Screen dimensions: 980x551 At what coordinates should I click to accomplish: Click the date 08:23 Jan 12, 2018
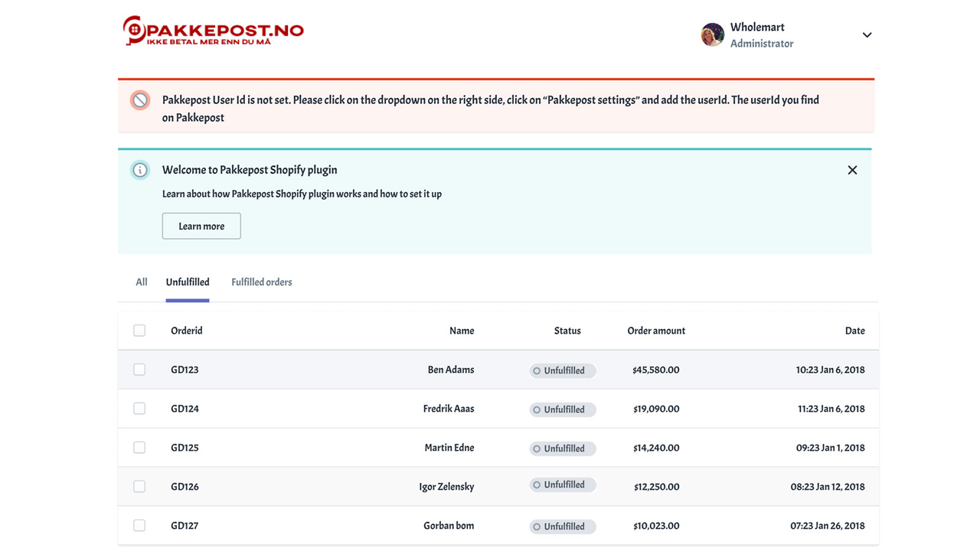point(828,487)
